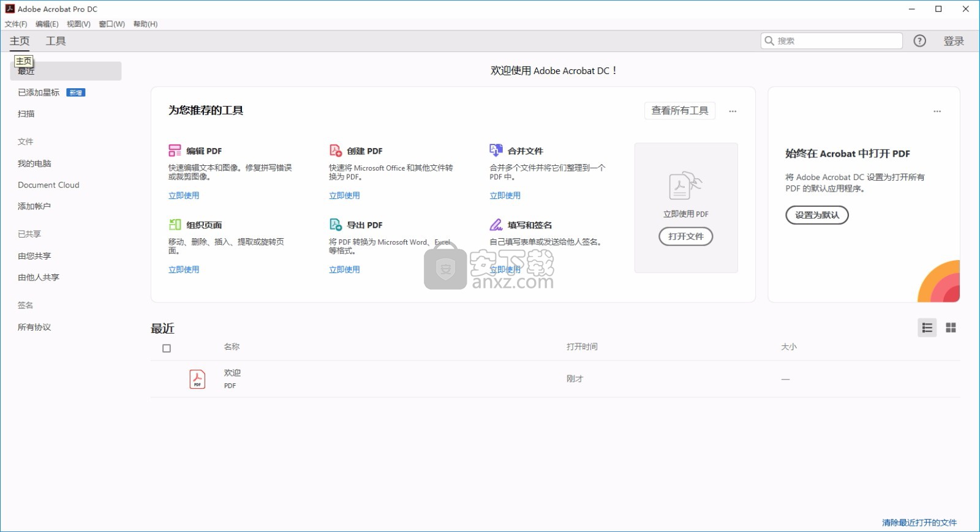
Task: Open the 视图(V) menu
Action: coord(78,24)
